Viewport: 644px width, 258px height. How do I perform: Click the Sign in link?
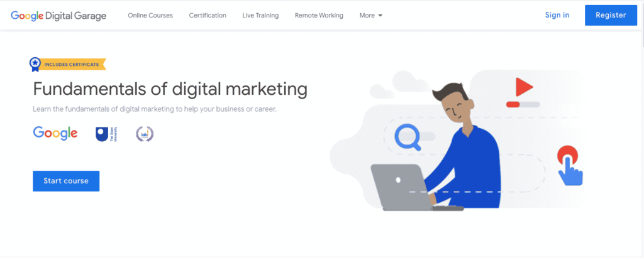coord(557,15)
